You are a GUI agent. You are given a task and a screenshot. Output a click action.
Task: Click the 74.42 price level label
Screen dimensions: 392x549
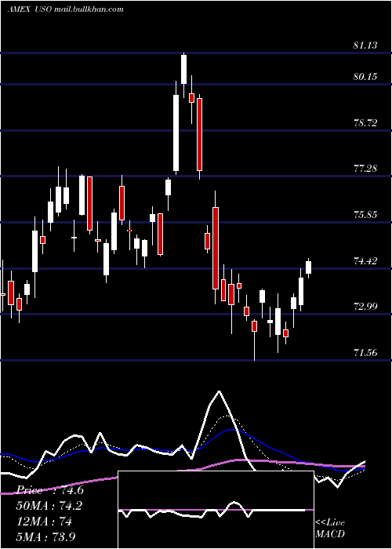tap(365, 261)
